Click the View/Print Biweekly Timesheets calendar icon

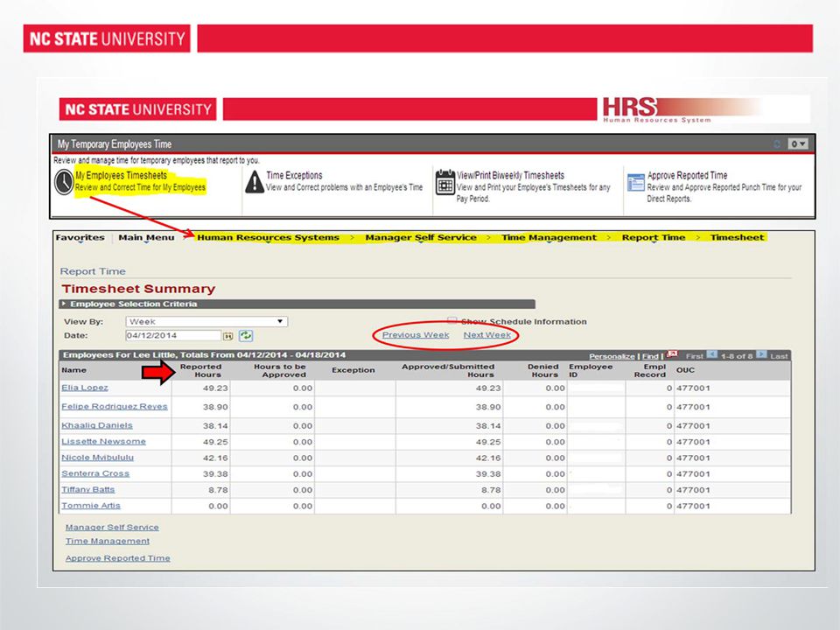[x=445, y=182]
